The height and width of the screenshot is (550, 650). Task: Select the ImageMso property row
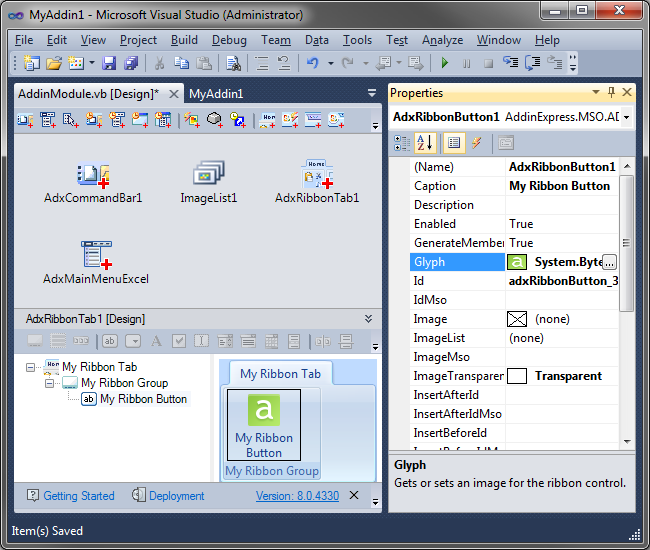514,357
